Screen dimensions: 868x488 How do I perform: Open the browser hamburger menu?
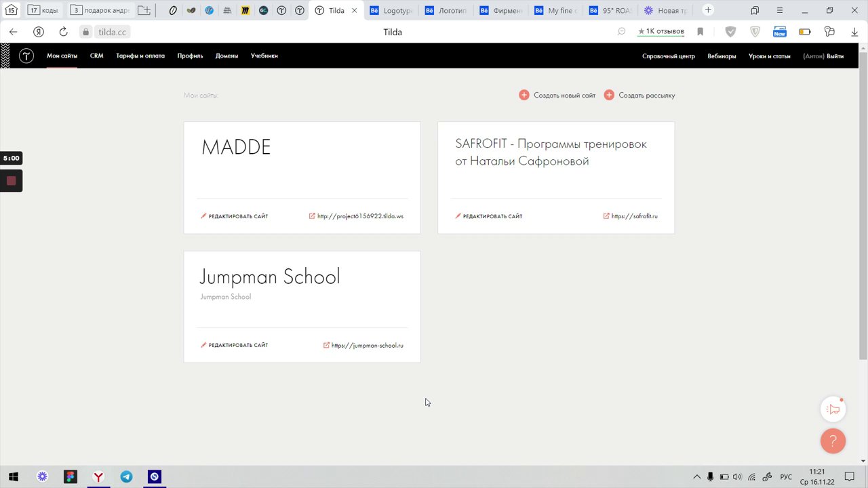[780, 10]
